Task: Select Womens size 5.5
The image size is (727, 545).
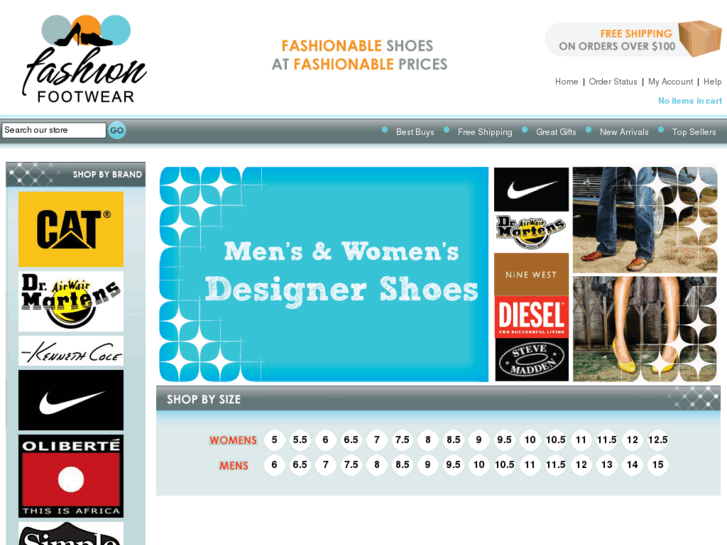Action: [x=300, y=440]
